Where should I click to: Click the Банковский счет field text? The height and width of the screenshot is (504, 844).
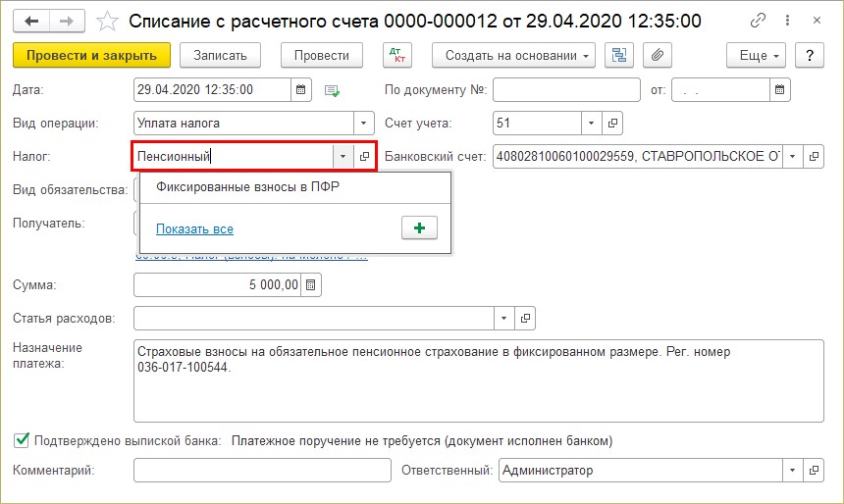637,157
